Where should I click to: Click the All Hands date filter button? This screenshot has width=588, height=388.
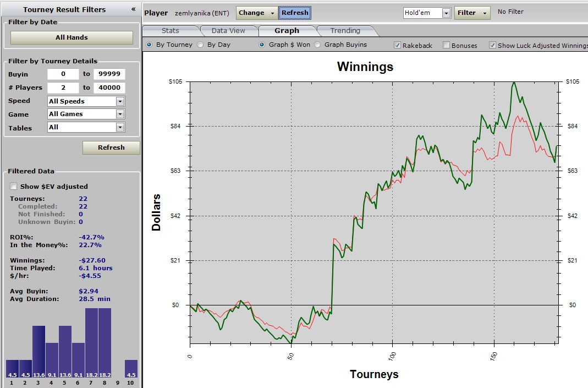click(x=72, y=37)
